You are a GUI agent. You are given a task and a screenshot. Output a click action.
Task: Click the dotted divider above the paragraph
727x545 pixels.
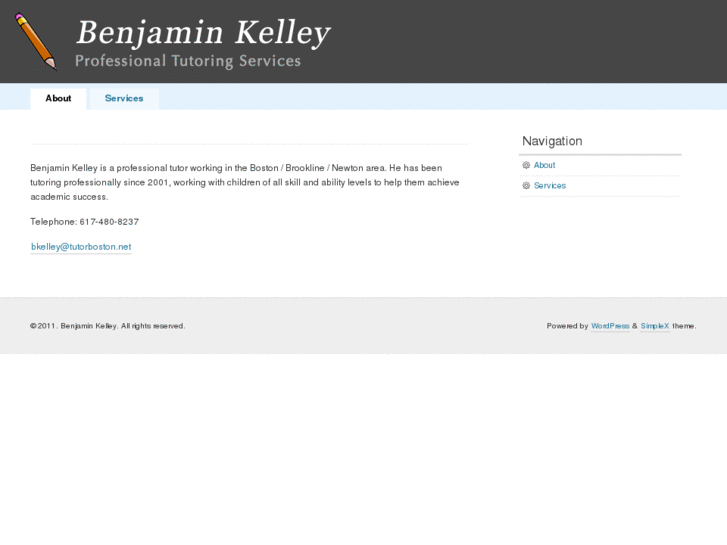pos(248,144)
